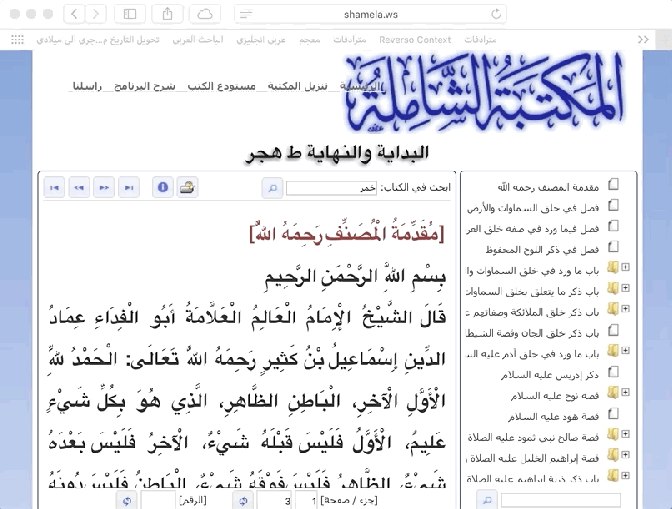This screenshot has height=509, width=672.
Task: Open the book info icon
Action: click(x=162, y=187)
